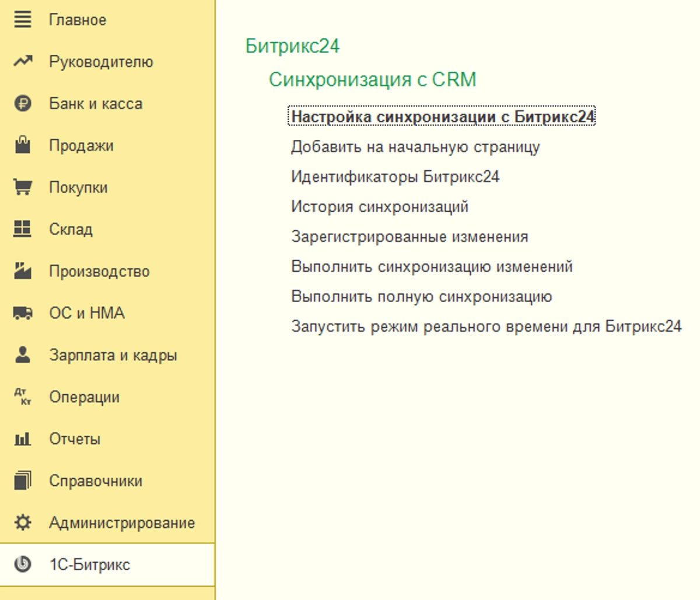The width and height of the screenshot is (700, 600).
Task: Click the ruble coin icon
Action: (x=23, y=104)
